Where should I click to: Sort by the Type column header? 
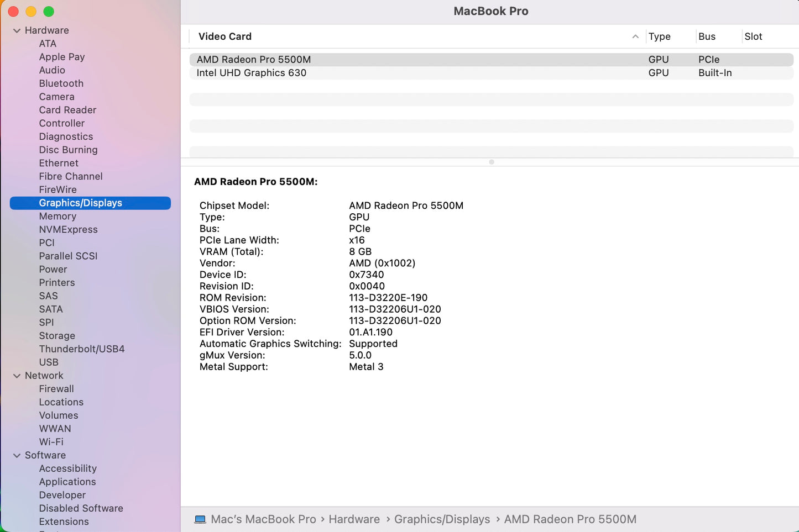(x=659, y=36)
